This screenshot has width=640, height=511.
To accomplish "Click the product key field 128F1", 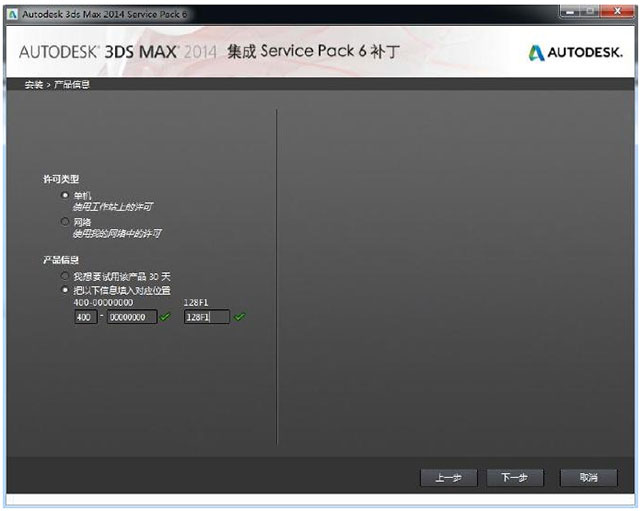I will coord(206,317).
